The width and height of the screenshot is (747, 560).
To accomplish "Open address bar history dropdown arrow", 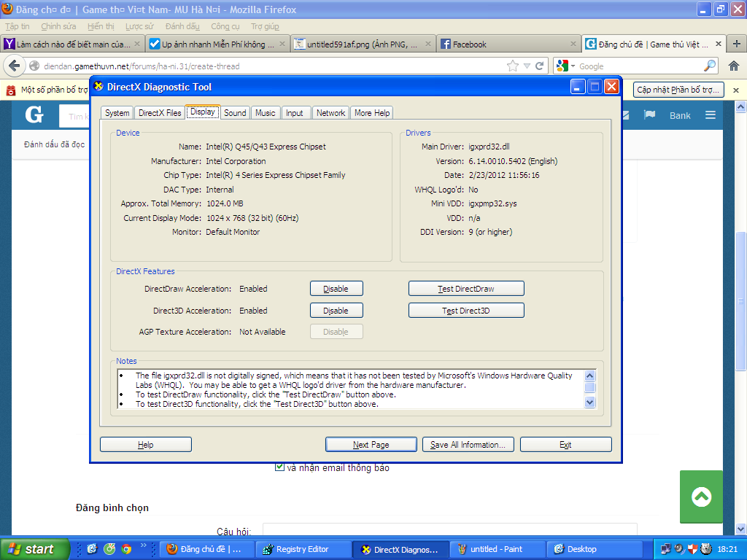I will coord(527,66).
